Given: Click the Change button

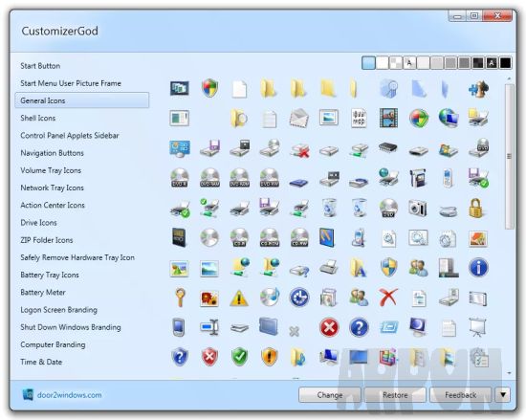Looking at the screenshot, I should [x=330, y=395].
